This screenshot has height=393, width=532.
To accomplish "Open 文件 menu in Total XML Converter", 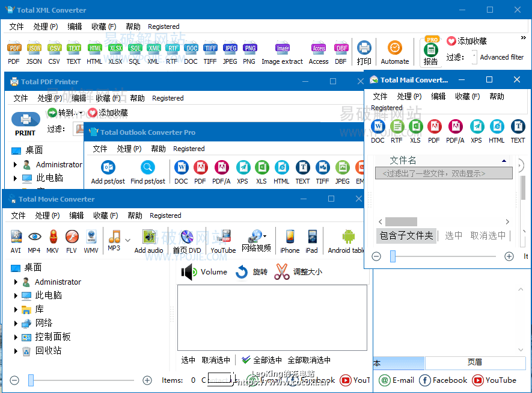I will pyautogui.click(x=16, y=26).
